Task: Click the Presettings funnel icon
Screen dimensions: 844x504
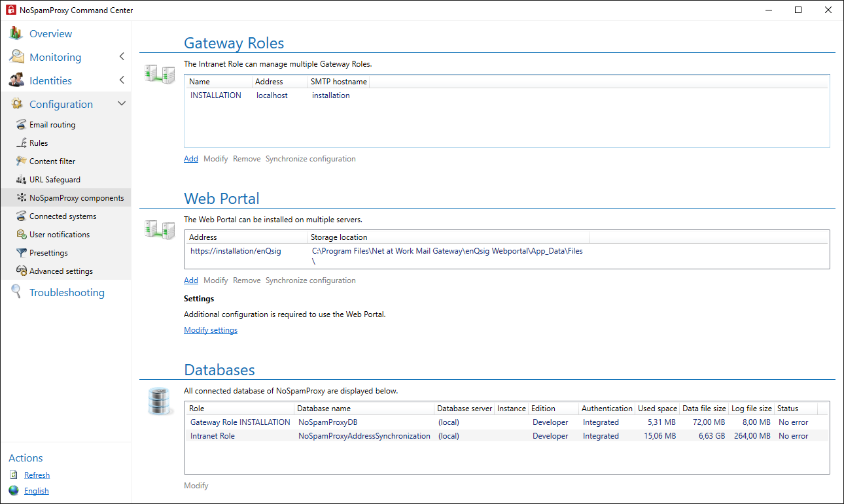Action: 22,253
